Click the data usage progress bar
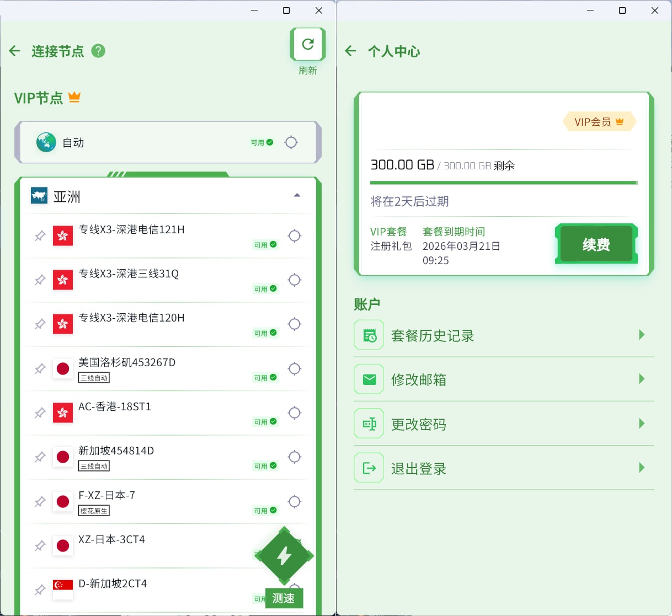 pos(503,183)
